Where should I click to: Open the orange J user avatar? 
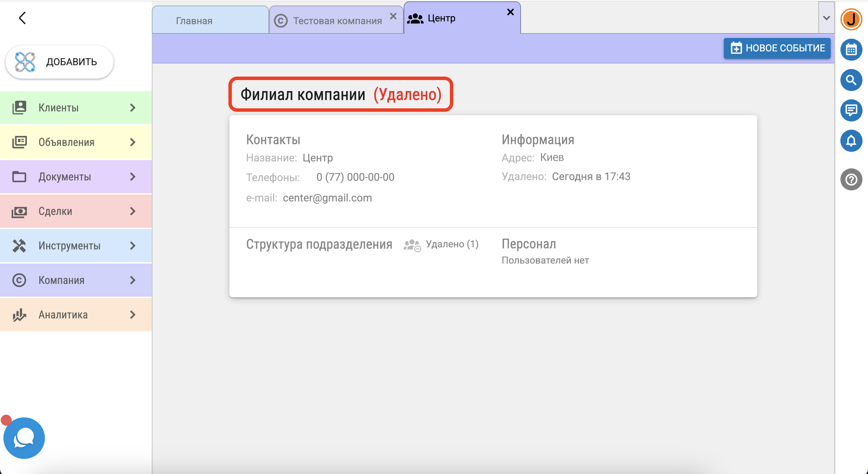[851, 19]
